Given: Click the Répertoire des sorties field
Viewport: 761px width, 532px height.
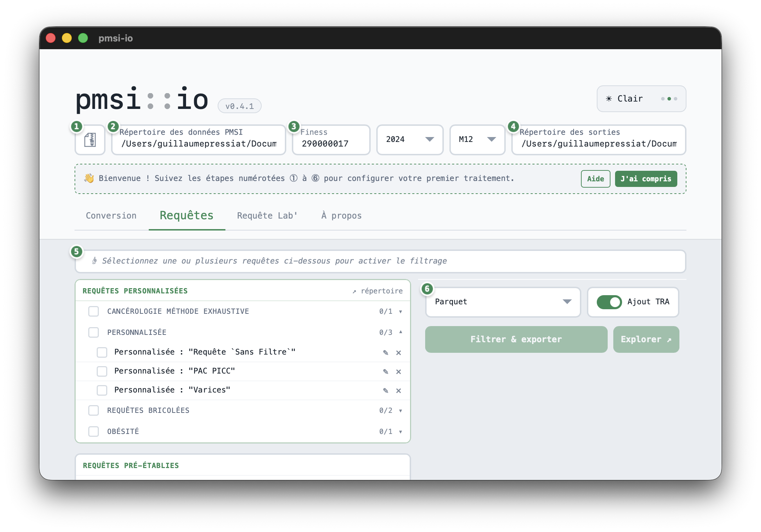Looking at the screenshot, I should click(x=599, y=140).
